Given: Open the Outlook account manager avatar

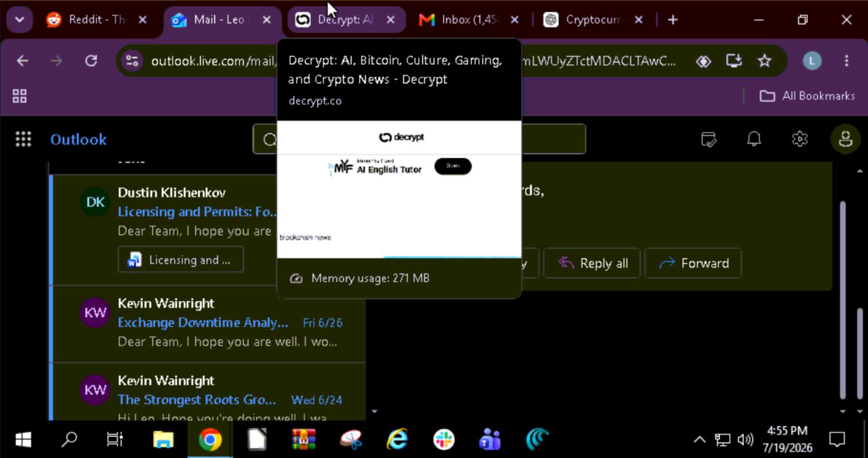Looking at the screenshot, I should (x=846, y=139).
